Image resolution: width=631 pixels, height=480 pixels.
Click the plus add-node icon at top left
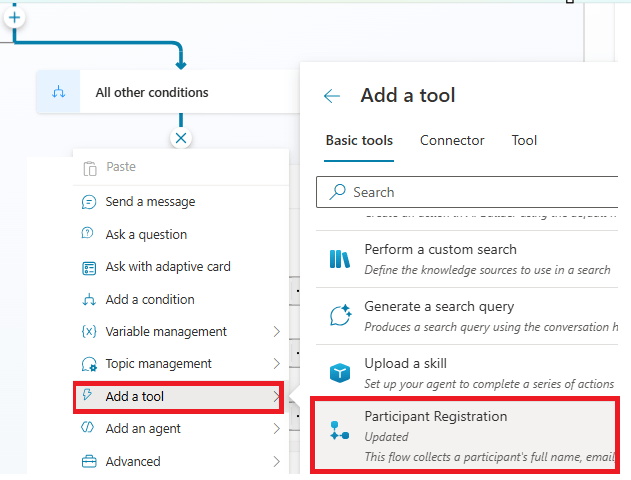pyautogui.click(x=15, y=17)
